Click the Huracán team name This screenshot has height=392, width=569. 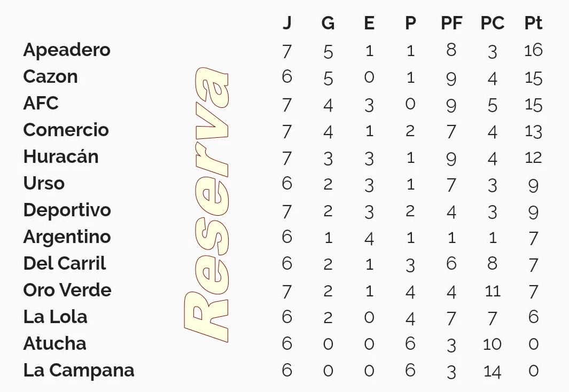tap(61, 156)
